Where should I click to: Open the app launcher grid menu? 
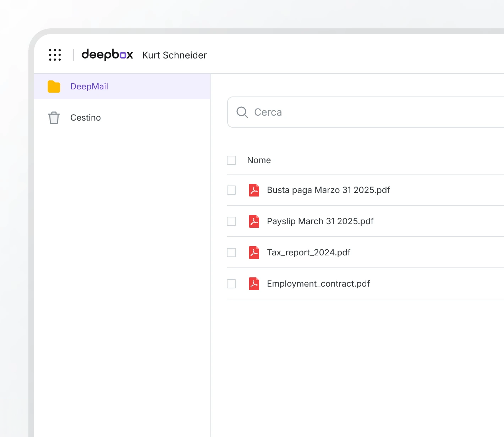[x=55, y=55]
